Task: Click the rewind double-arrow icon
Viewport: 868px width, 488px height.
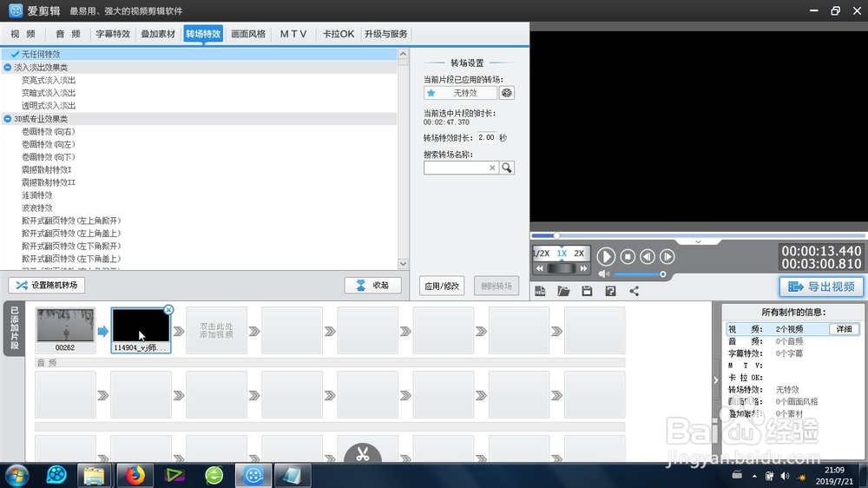Action: point(539,268)
